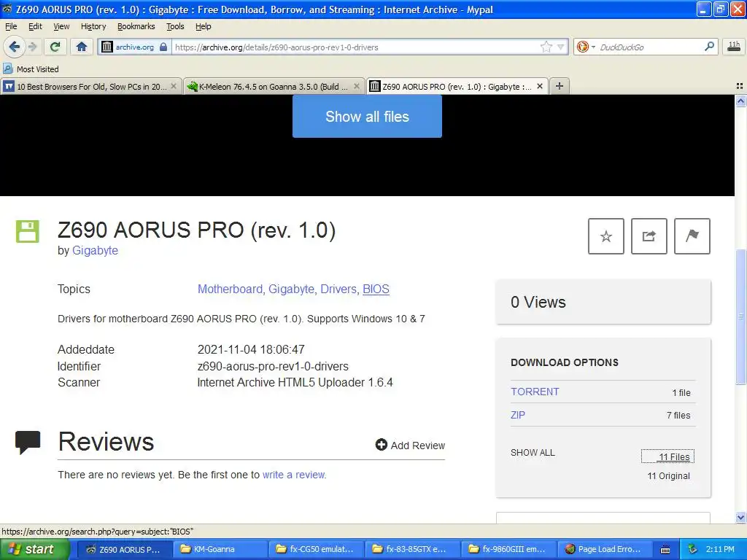Open the Tools menu

click(175, 26)
